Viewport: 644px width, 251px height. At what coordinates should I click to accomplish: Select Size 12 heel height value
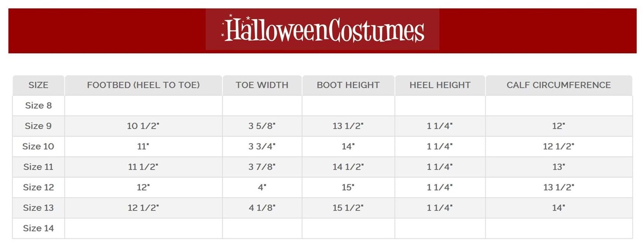pos(440,187)
